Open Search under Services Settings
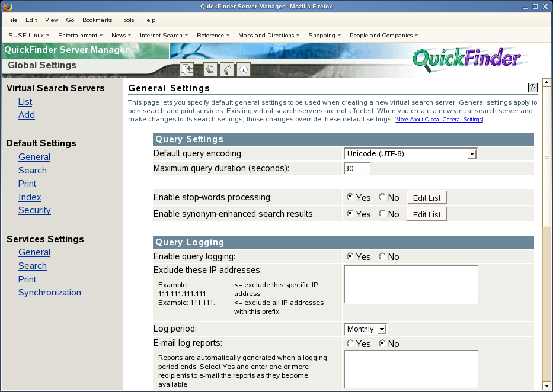Image resolution: width=553 pixels, height=392 pixels. coord(33,266)
